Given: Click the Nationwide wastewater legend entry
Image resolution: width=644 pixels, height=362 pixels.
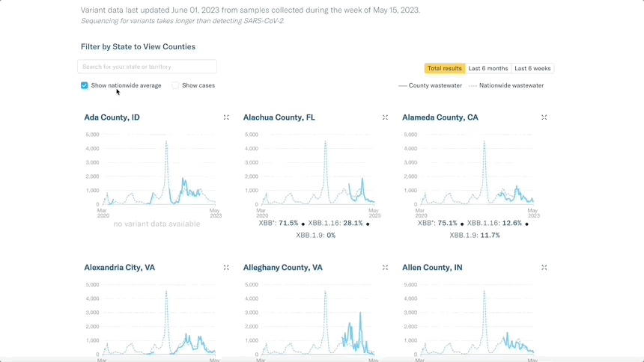Looking at the screenshot, I should coord(506,85).
